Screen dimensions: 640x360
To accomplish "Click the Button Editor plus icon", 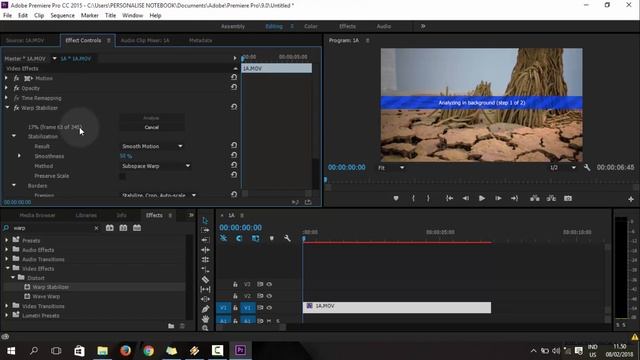I will tap(631, 199).
